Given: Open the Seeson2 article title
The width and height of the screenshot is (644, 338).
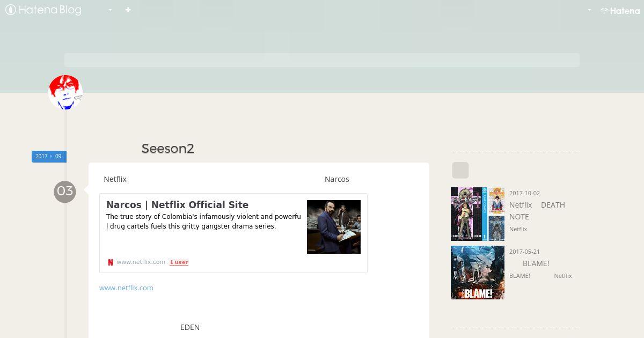Looking at the screenshot, I should pos(167,149).
